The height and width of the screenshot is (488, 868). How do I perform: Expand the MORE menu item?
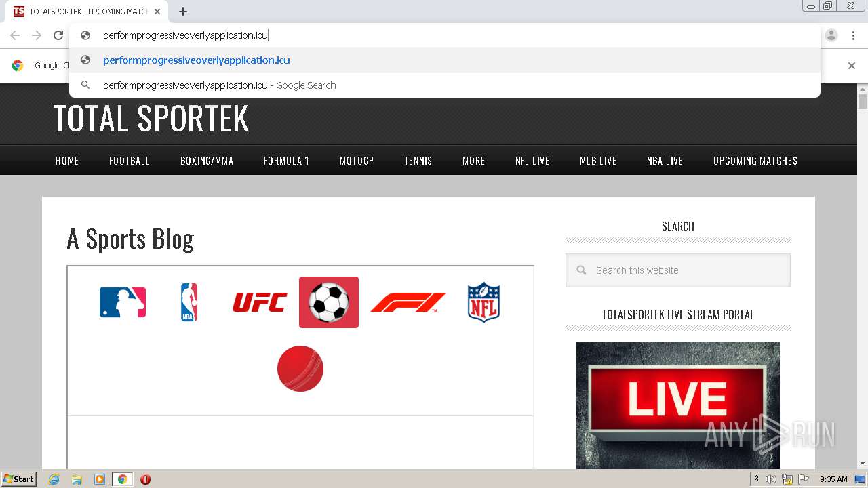(474, 161)
